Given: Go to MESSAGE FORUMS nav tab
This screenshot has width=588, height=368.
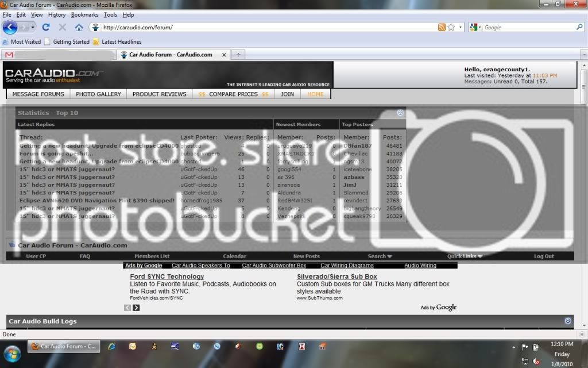Looking at the screenshot, I should (38, 94).
